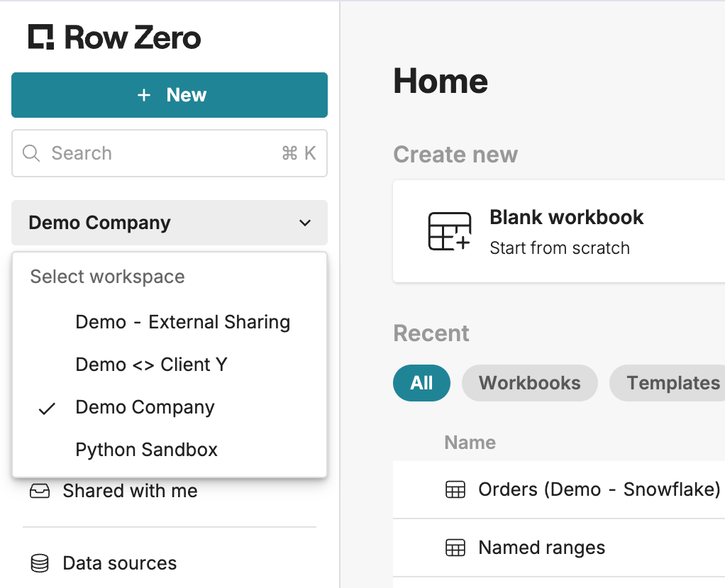The width and height of the screenshot is (725, 588).
Task: Click the Select workspace label
Action: 107,277
